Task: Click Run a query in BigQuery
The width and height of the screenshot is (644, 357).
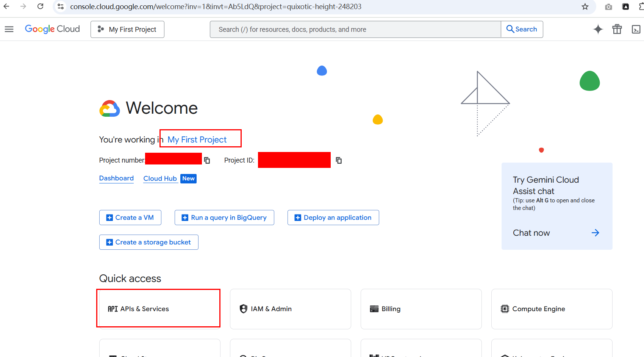Action: pyautogui.click(x=224, y=218)
